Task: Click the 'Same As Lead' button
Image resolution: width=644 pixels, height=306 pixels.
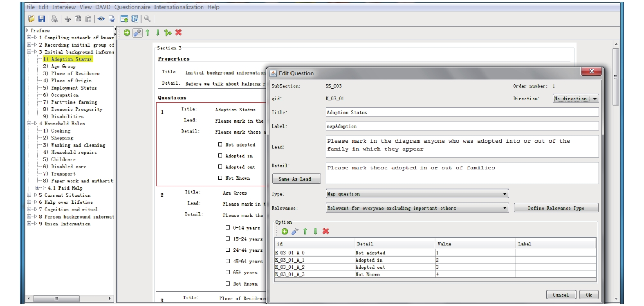Action: coord(296,179)
